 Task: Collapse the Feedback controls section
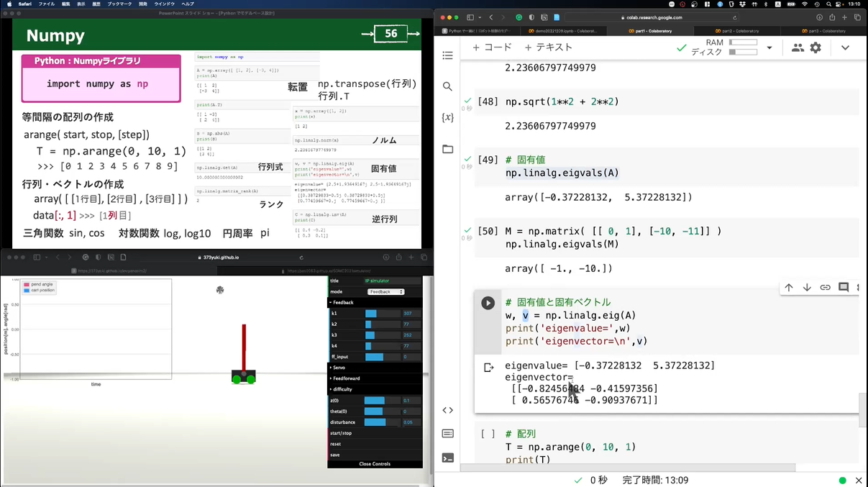point(342,302)
